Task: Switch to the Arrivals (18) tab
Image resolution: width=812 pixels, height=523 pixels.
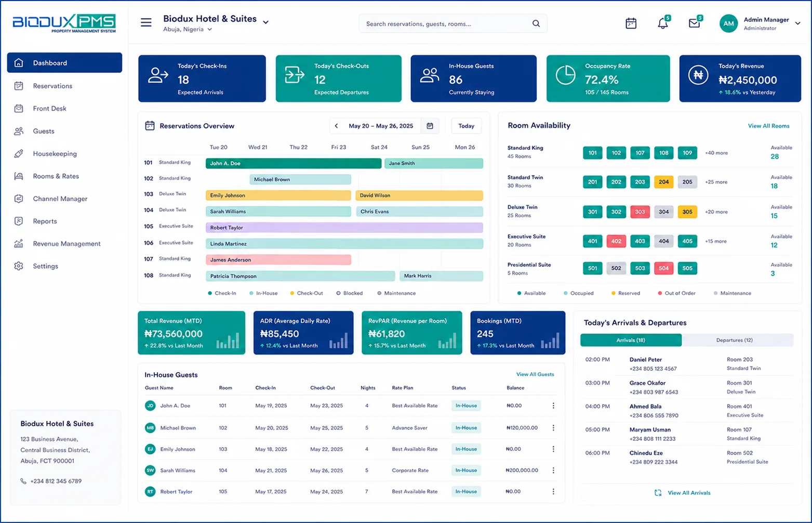Action: [631, 340]
